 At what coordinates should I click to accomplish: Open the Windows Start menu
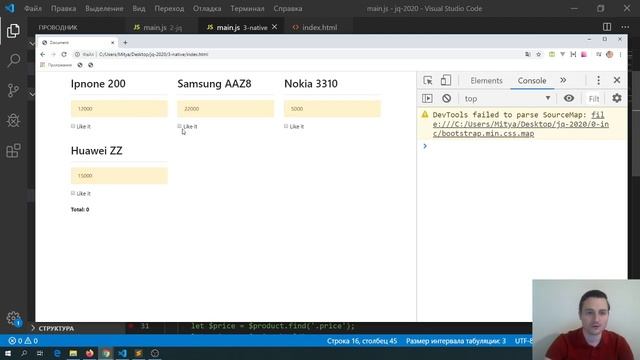coord(8,353)
